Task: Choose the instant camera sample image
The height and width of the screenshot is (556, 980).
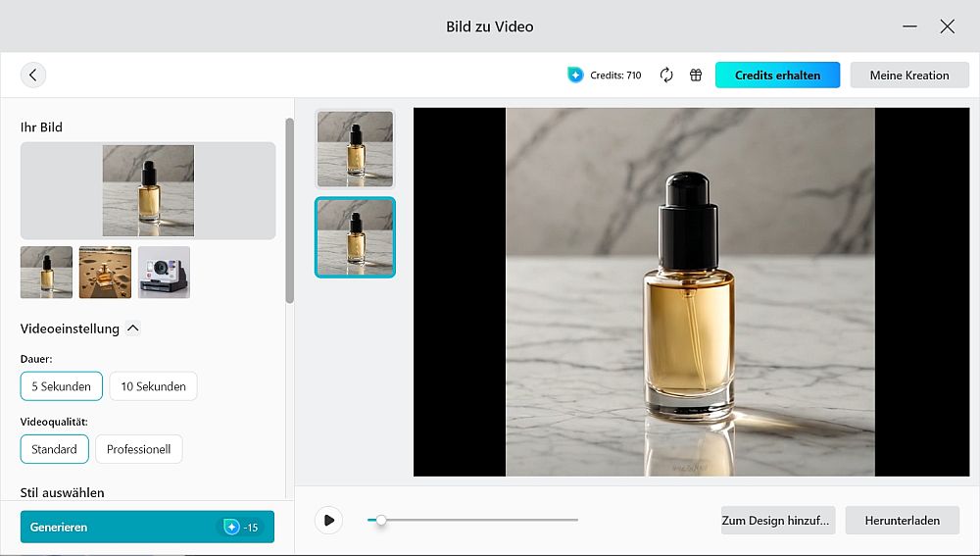Action: coord(164,272)
